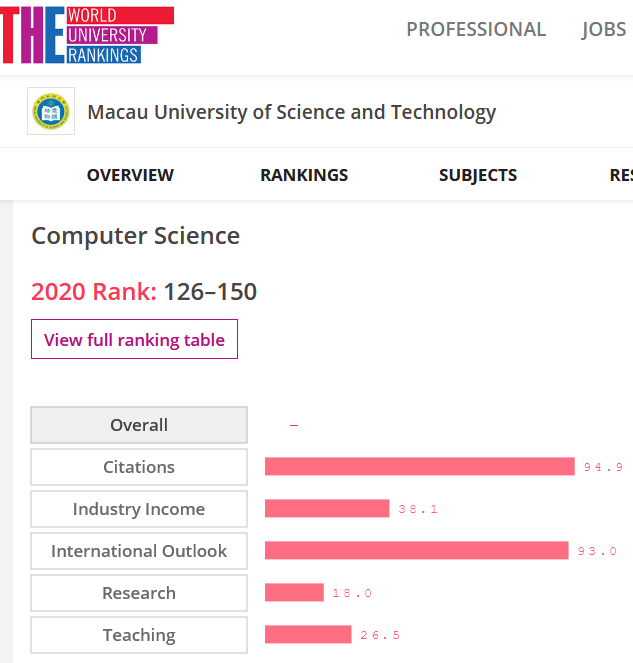The width and height of the screenshot is (633, 663).
Task: Click the Research 18.0 score bar
Action: (294, 592)
